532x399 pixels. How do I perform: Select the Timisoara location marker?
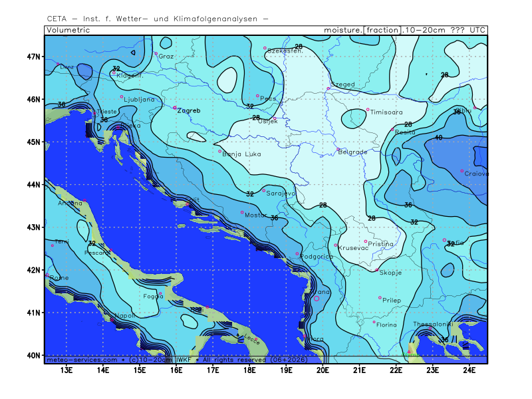point(368,110)
